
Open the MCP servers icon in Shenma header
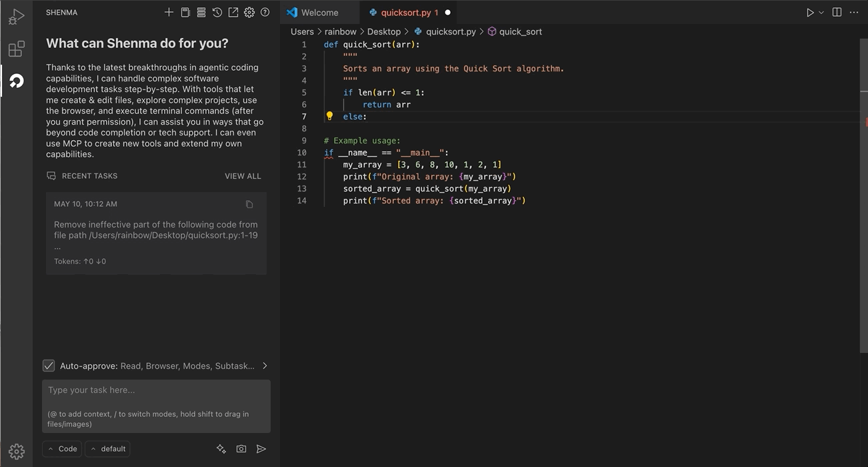click(201, 12)
